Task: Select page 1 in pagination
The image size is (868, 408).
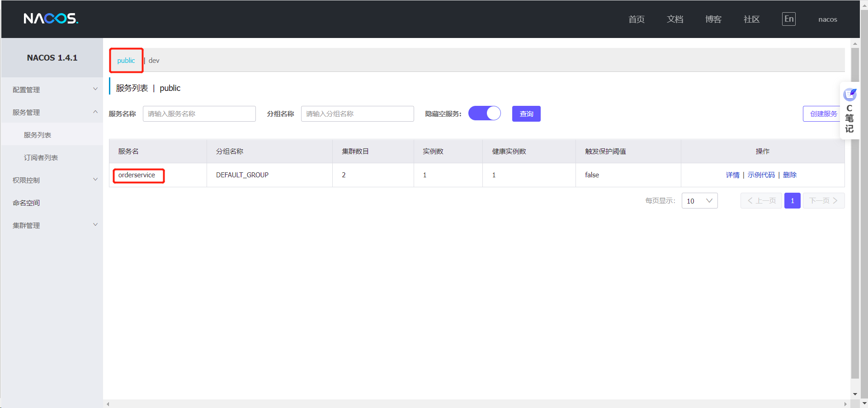Action: [793, 201]
